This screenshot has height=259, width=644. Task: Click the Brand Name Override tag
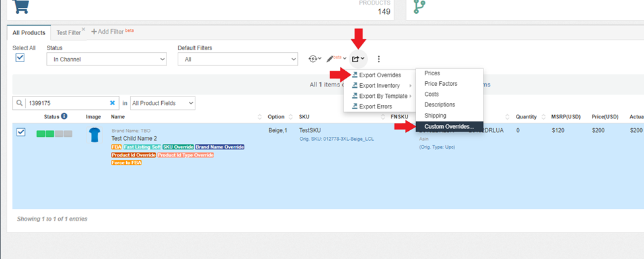coord(220,147)
